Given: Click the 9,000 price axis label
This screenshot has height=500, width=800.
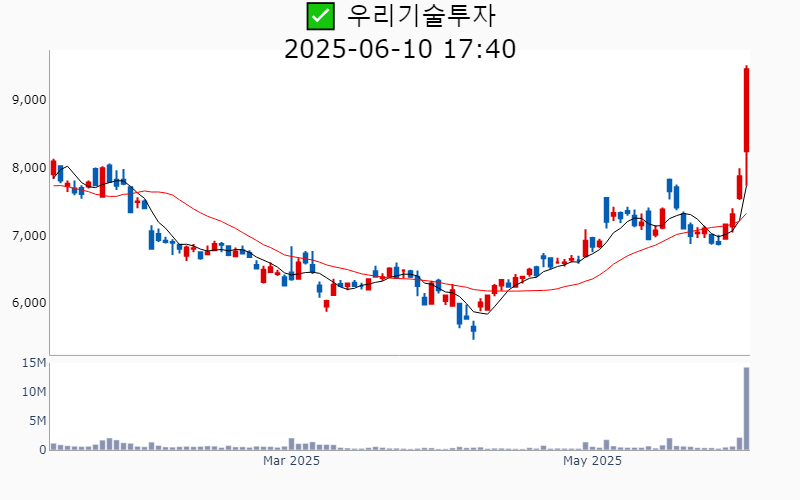Looking at the screenshot, I should [x=29, y=99].
